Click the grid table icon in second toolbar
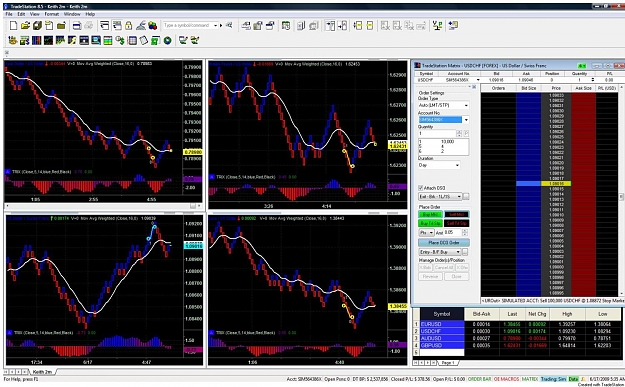 [132, 40]
